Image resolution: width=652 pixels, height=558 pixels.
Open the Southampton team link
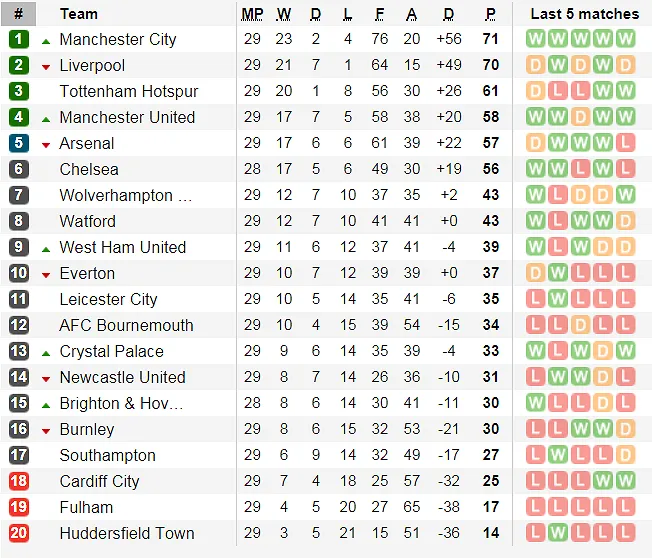[x=107, y=455]
